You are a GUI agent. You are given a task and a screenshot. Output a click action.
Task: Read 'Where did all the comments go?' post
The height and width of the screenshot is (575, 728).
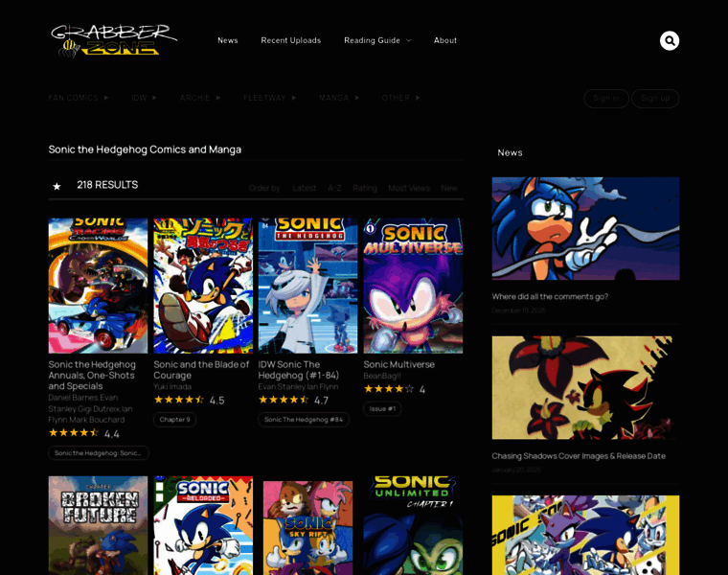click(550, 296)
